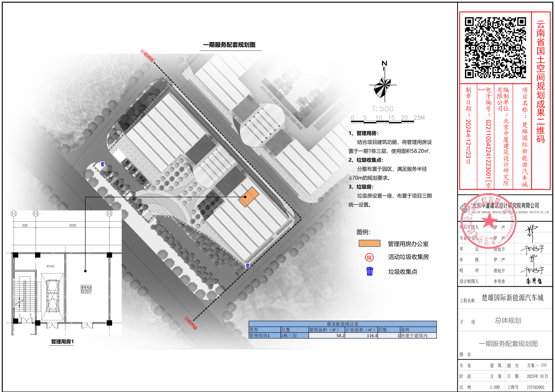Click the printed name 李琴香 beside 设计制图人
Image resolution: width=555 pixels, height=392 pixels.
pos(499,281)
